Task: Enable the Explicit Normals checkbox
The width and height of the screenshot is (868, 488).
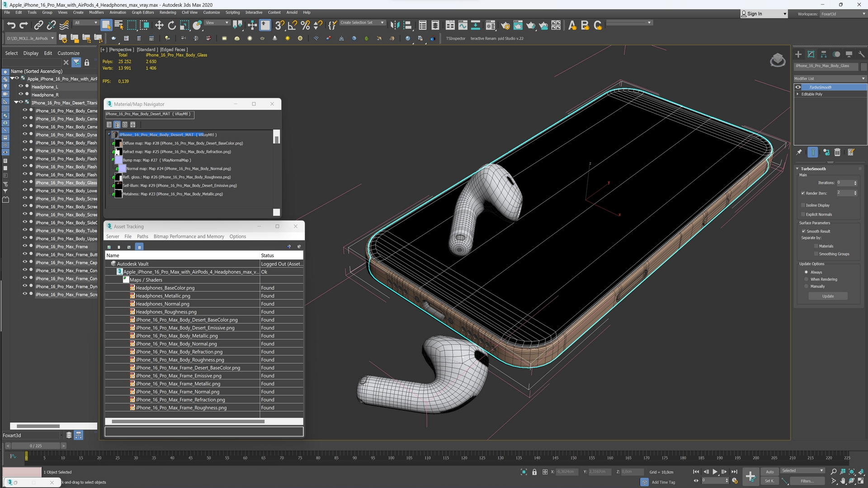Action: click(x=803, y=215)
